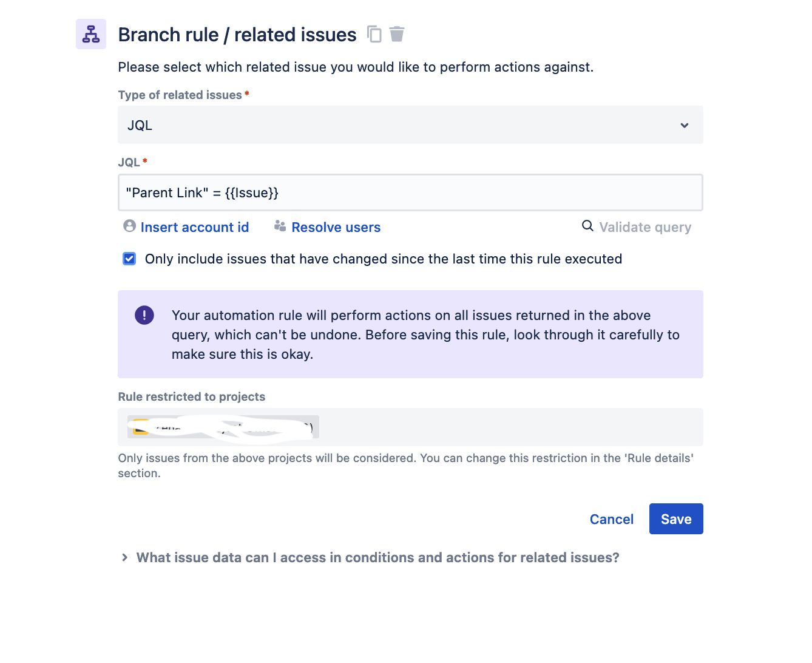Click the person icon beside Insert account id
This screenshot has width=812, height=663.
(x=129, y=226)
